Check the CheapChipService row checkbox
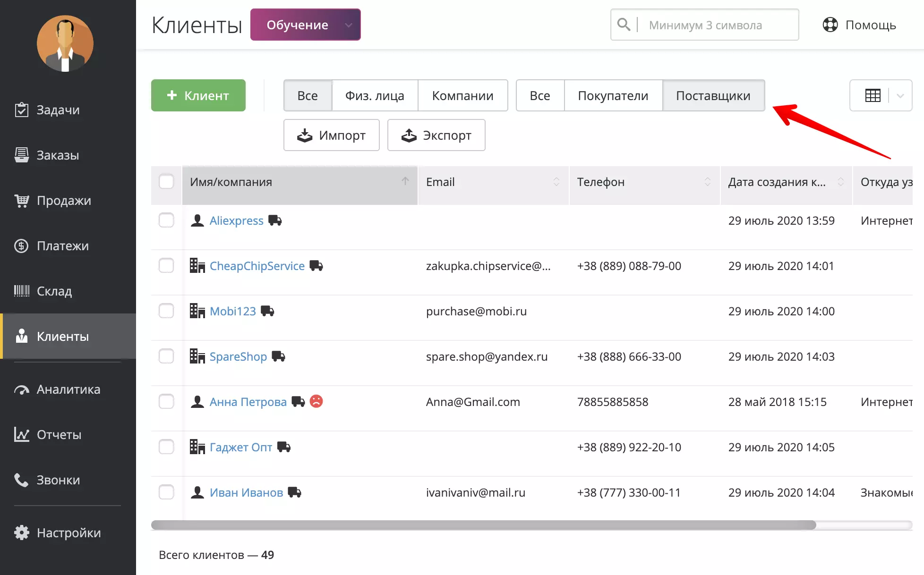This screenshot has width=924, height=575. click(x=166, y=265)
